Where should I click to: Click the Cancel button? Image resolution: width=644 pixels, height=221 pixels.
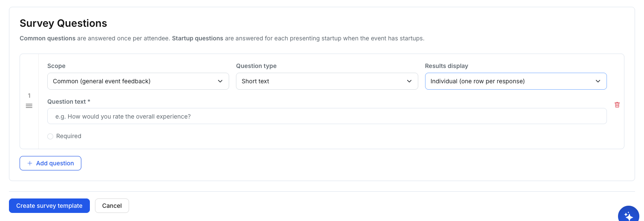pos(112,206)
